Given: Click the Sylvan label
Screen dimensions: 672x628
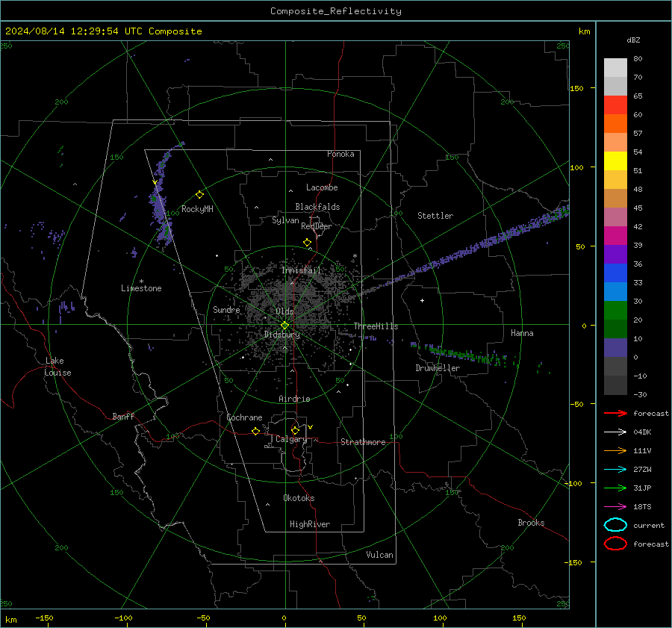Looking at the screenshot, I should pyautogui.click(x=285, y=220).
